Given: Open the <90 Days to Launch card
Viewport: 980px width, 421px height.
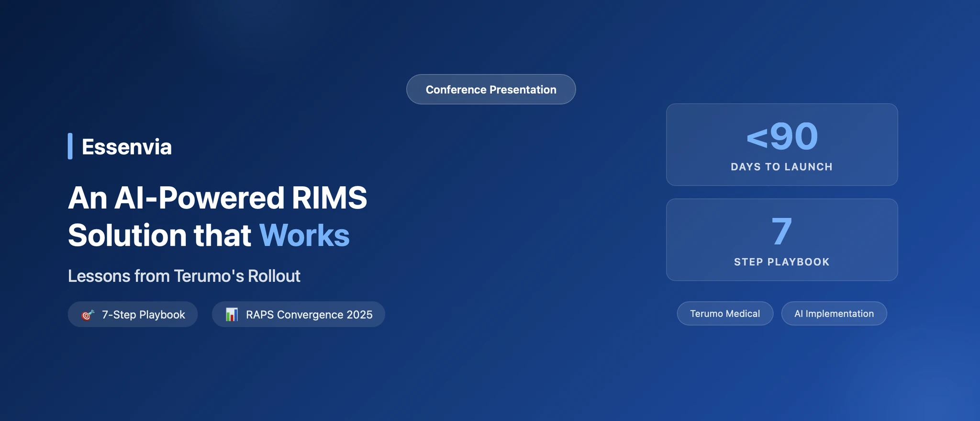Looking at the screenshot, I should pos(782,145).
